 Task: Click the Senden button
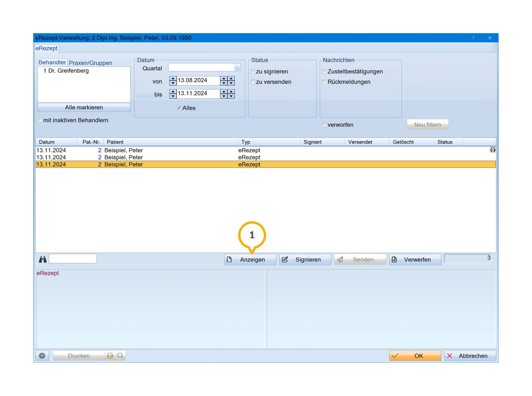(360, 260)
